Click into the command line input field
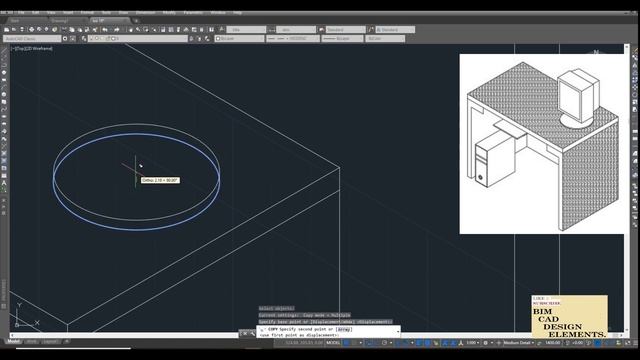The height and width of the screenshot is (360, 640). 328,332
